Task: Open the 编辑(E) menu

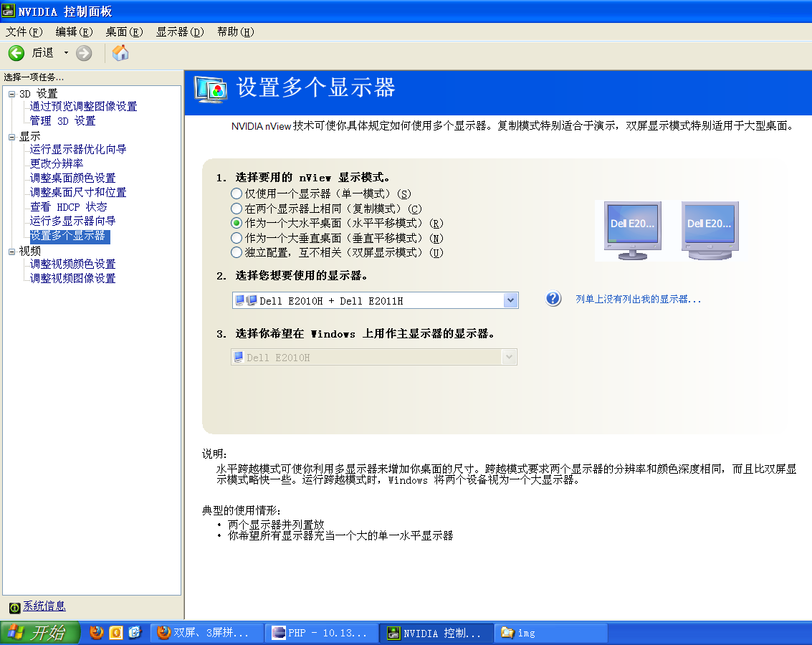Action: tap(74, 32)
